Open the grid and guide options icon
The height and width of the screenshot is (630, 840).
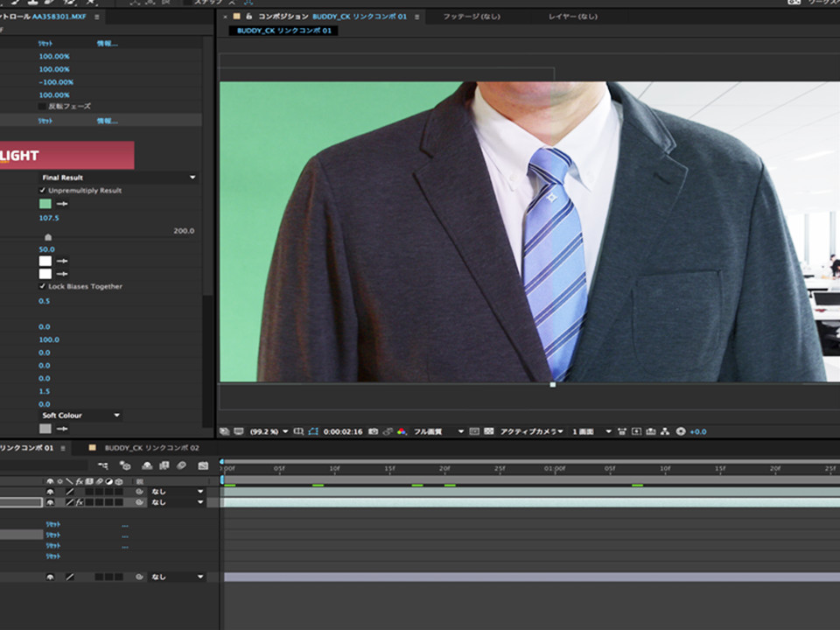(x=299, y=431)
